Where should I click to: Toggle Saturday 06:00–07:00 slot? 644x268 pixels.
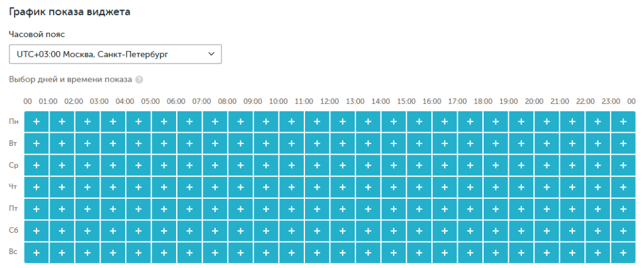click(189, 232)
